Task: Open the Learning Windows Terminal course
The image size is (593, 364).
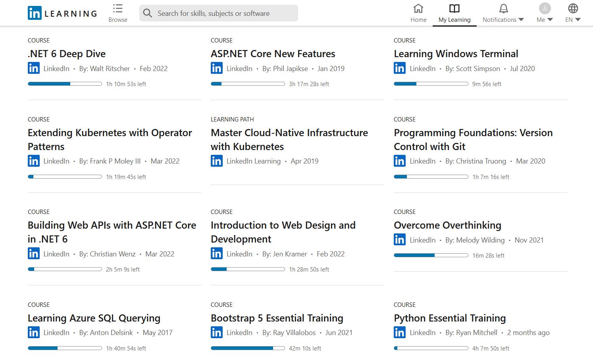Action: (x=456, y=53)
